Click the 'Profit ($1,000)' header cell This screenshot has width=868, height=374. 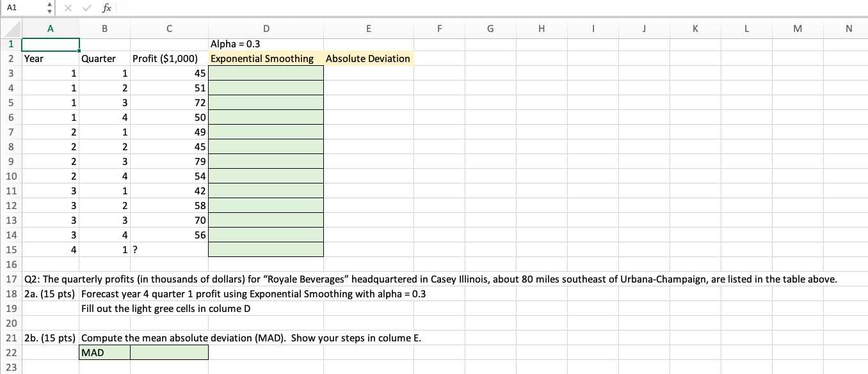click(x=169, y=58)
